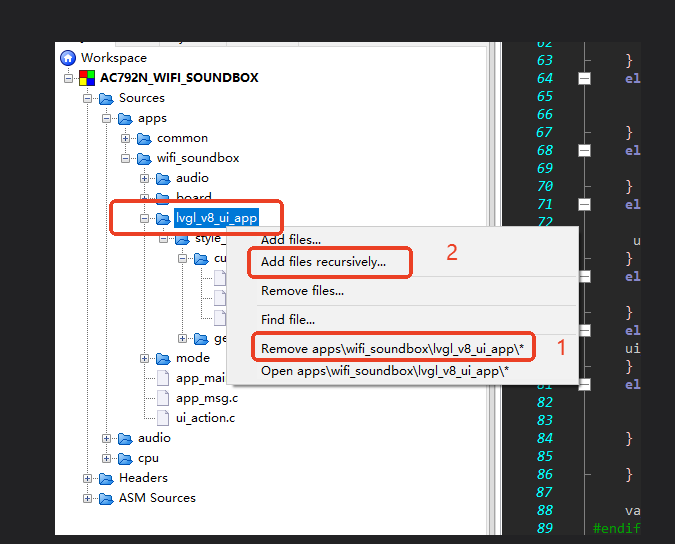The image size is (675, 544).
Task: Click line number 87 in editor gutter
Action: point(545,492)
